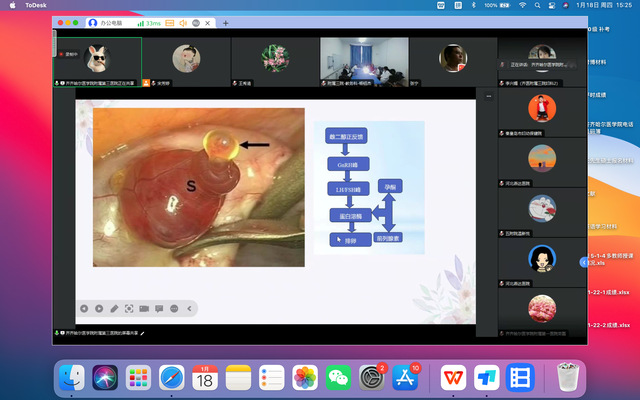Open WPS Office from the Dock
Screen dimensions: 640x400
pos(453,377)
